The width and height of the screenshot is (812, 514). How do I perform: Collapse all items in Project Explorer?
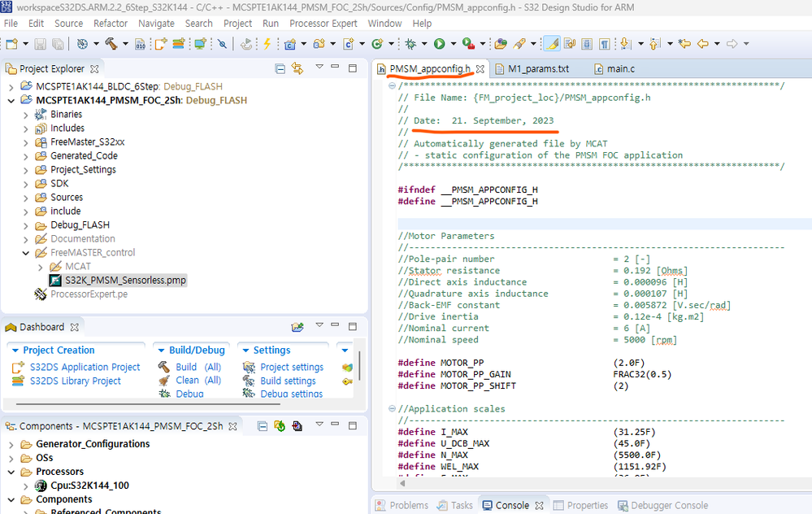[x=280, y=69]
